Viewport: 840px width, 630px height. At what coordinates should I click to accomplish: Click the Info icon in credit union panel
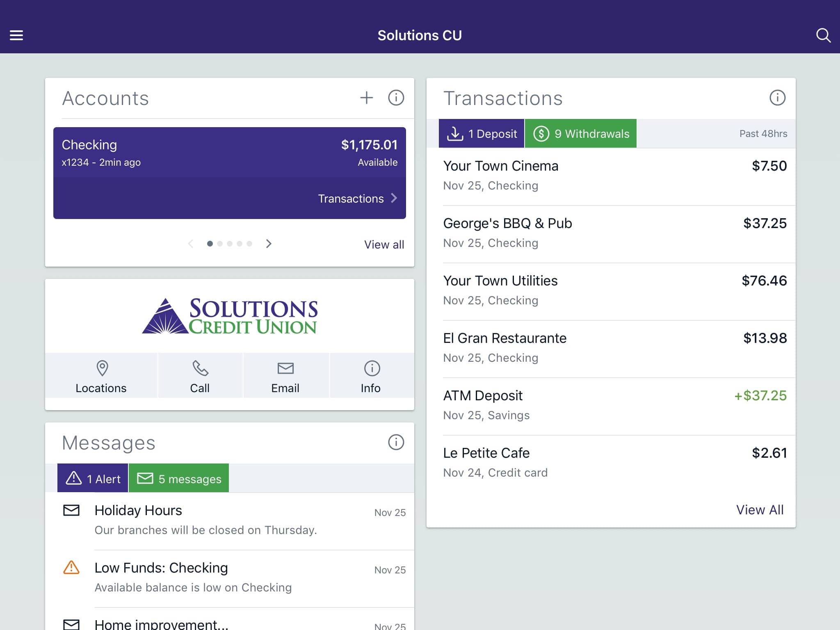click(370, 368)
